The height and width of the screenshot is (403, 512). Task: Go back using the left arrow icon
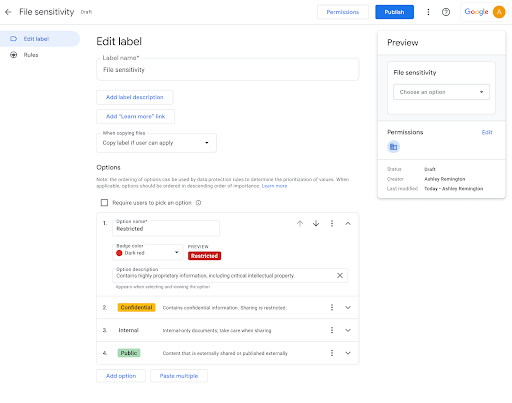(8, 12)
